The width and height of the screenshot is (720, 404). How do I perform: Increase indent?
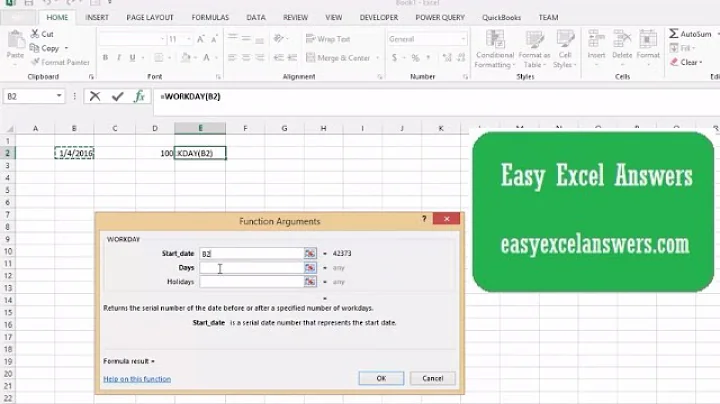[292, 57]
